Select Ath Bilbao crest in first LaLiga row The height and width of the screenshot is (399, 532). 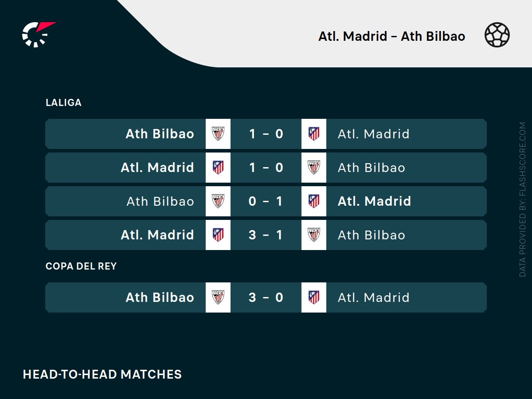tap(218, 134)
